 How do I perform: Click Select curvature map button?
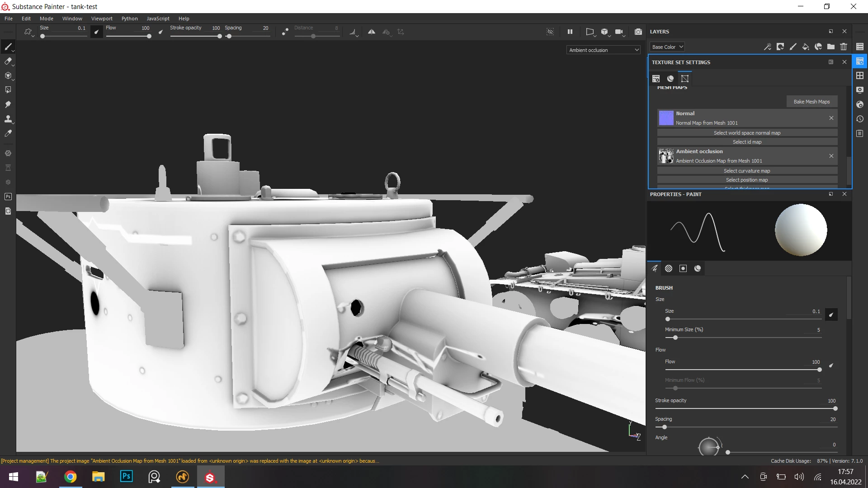(x=746, y=171)
